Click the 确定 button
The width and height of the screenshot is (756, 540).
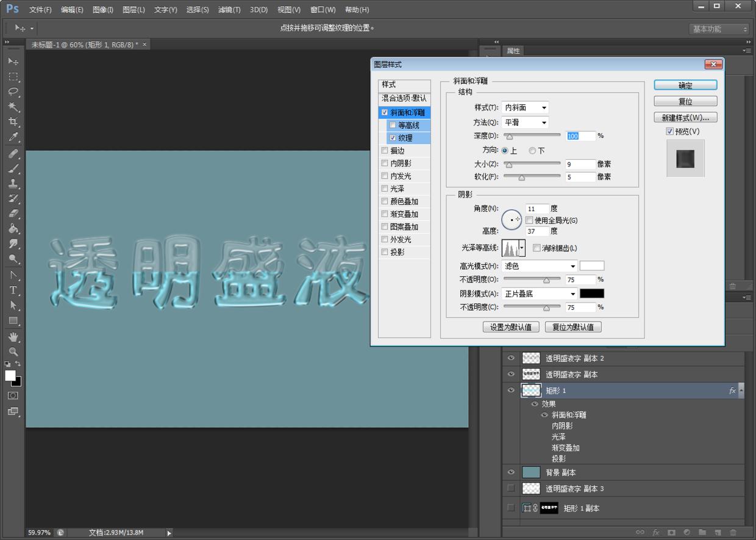click(685, 85)
